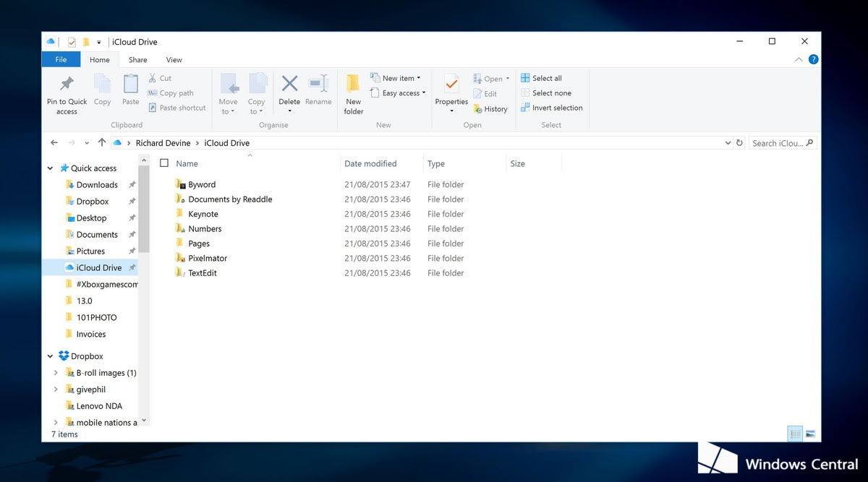
Task: Switch to the Share ribbon tab
Action: click(137, 60)
